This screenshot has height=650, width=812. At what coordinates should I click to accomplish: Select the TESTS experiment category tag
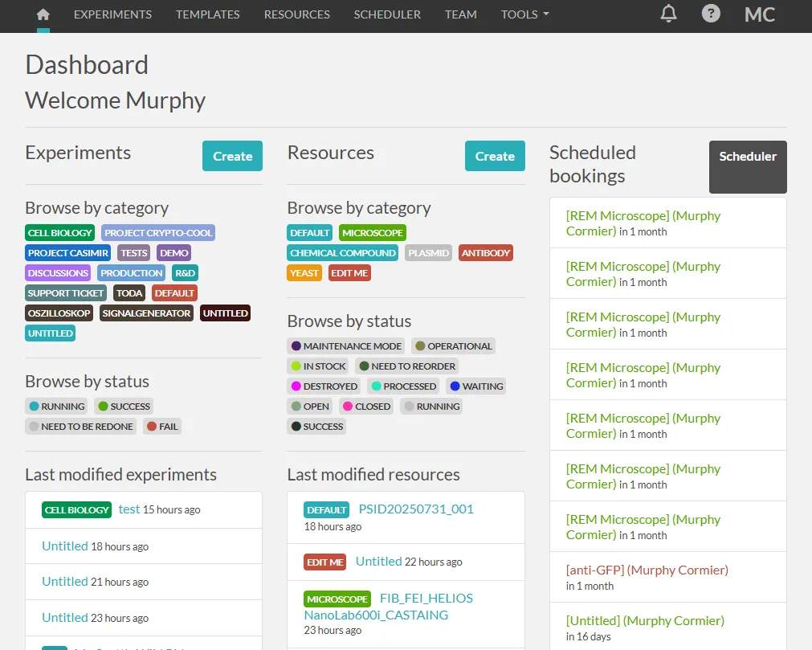coord(134,253)
